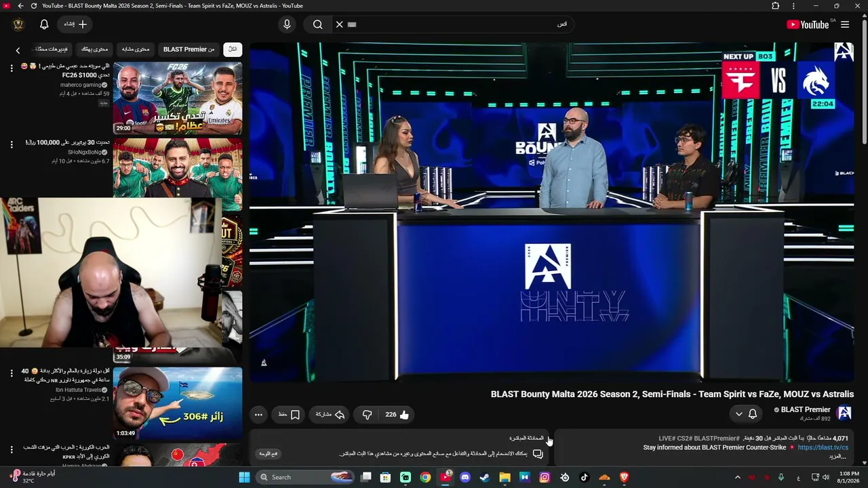Select the 'From BLAST Premier' chip
Viewport: 868px width, 488px height.
tap(189, 49)
